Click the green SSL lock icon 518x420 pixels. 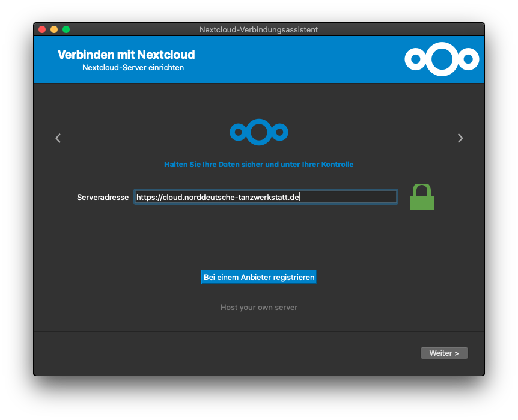421,197
